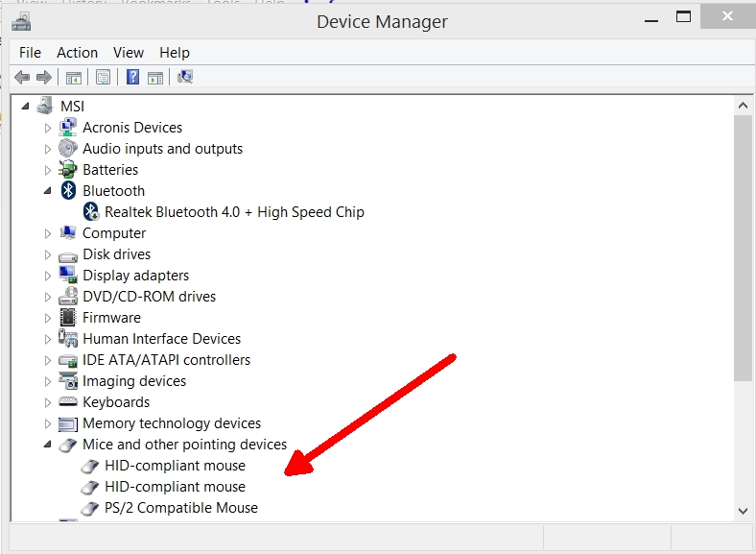Expand the Display adapters node
This screenshot has height=554, width=756.
pyautogui.click(x=48, y=276)
